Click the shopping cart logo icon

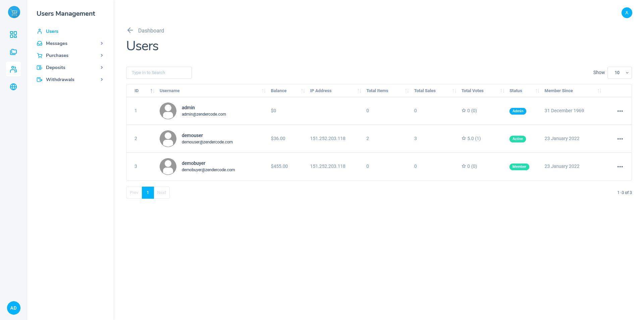click(14, 12)
